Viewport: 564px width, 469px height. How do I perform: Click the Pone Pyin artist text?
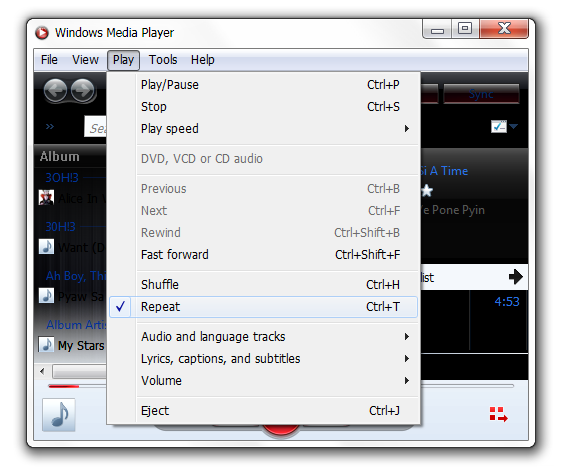pyautogui.click(x=453, y=210)
